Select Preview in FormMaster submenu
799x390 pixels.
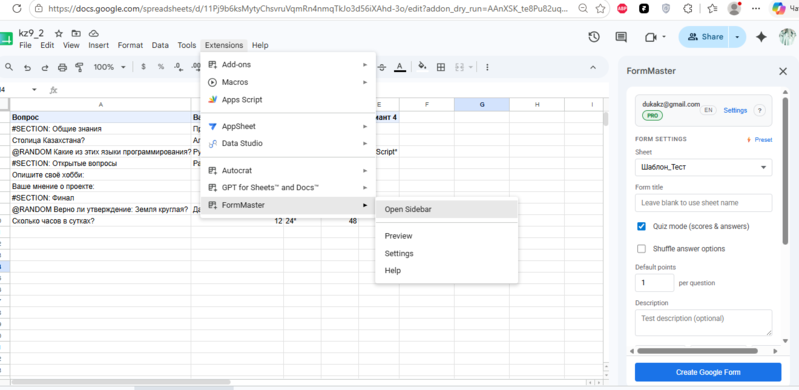click(446, 236)
